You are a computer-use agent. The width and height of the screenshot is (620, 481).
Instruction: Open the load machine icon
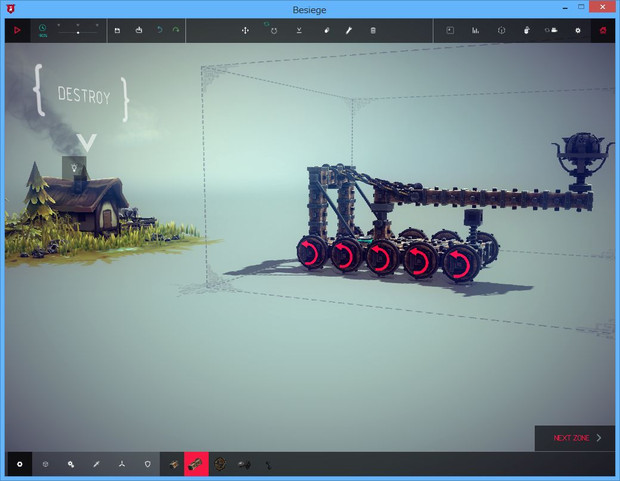click(137, 30)
